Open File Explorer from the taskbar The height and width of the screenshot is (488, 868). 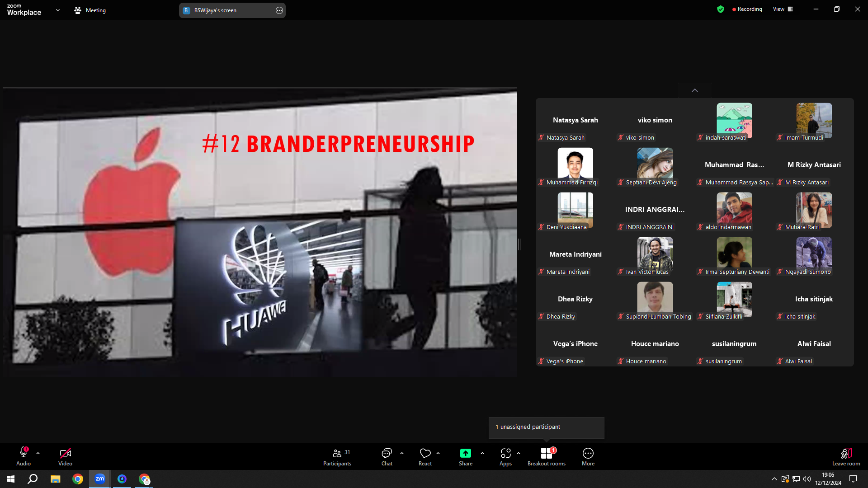coord(55,479)
